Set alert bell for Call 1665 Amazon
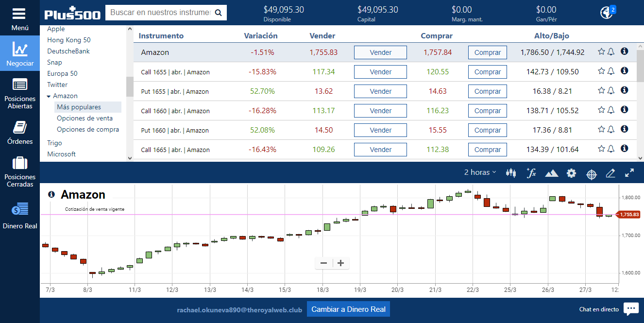Viewport: 644px width, 323px height. pos(611,149)
